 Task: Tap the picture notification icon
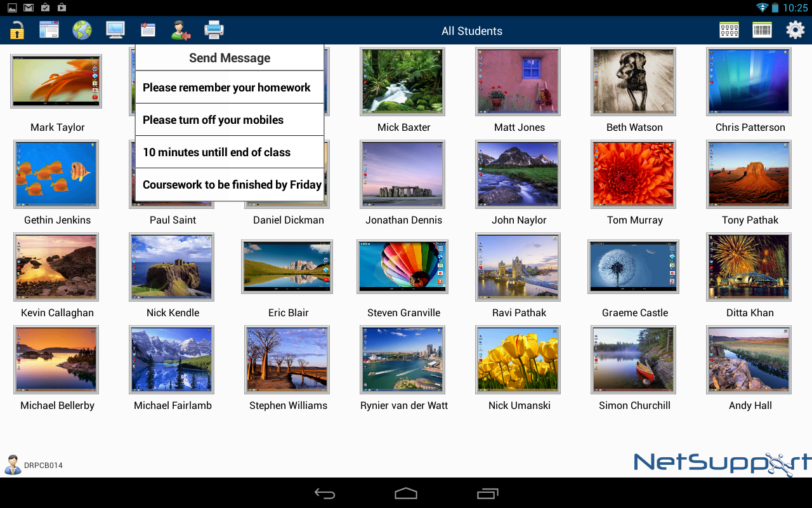click(x=12, y=8)
